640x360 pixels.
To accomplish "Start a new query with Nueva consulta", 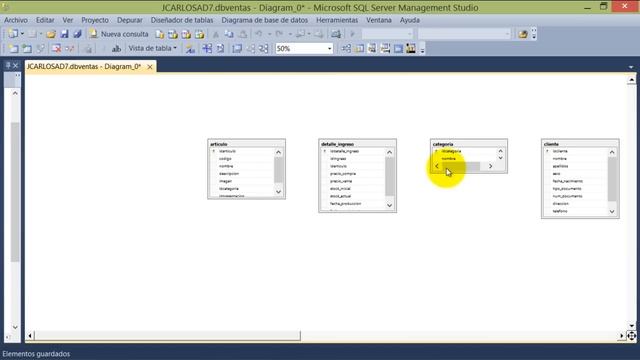I will [x=119, y=34].
